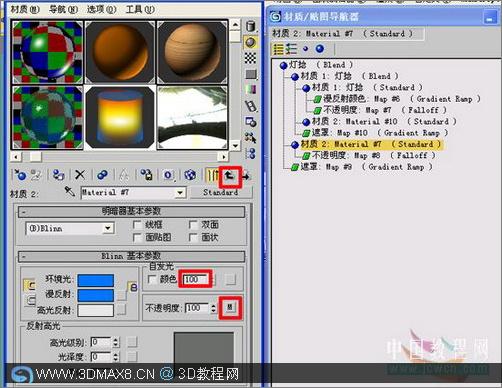The height and width of the screenshot is (388, 502).
Task: Click the Sample UV Tiling icon
Action: (251, 74)
